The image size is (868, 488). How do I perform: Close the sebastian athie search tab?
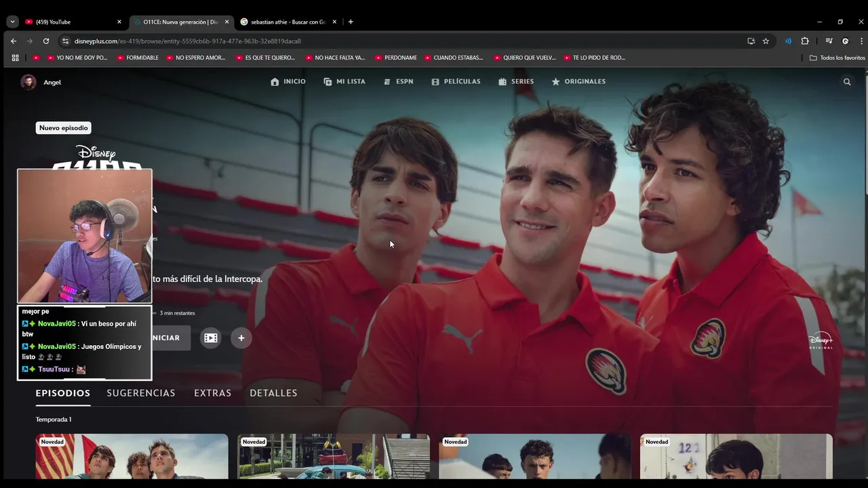(x=334, y=22)
